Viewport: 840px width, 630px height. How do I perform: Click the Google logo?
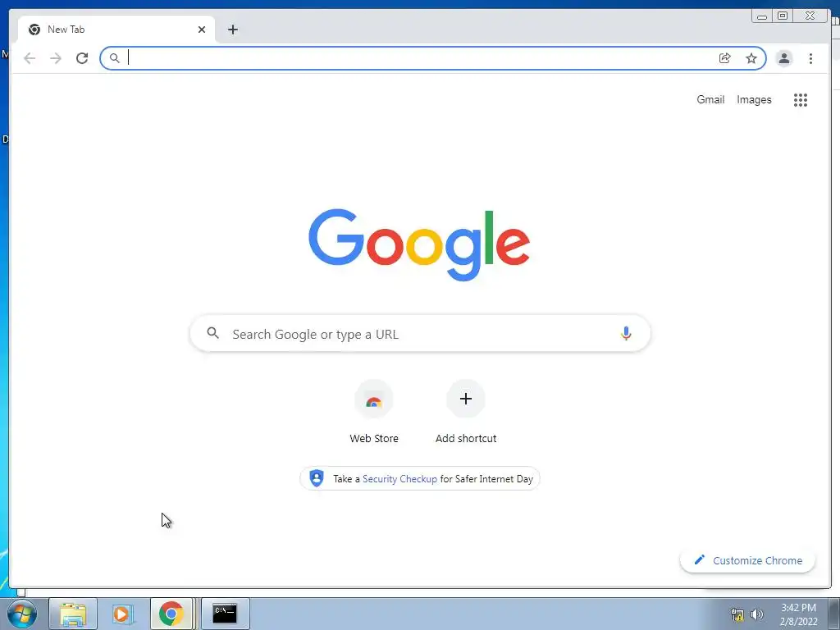click(419, 244)
